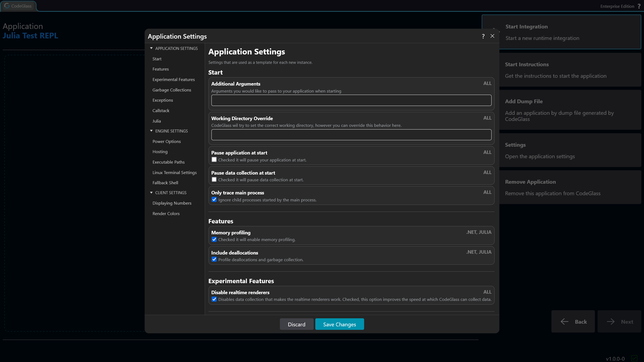The height and width of the screenshot is (362, 644).
Task: Click the ALL tag on Disable realtime renderers
Action: [487, 292]
